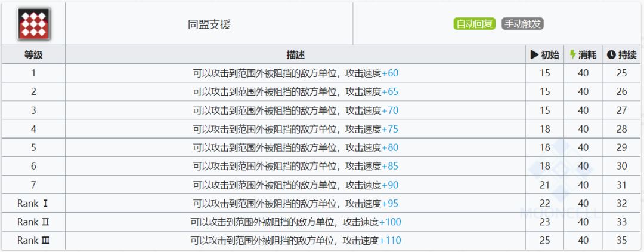The height and width of the screenshot is (252, 644).
Task: Click the clock icon beside 持续
Action: 611,55
